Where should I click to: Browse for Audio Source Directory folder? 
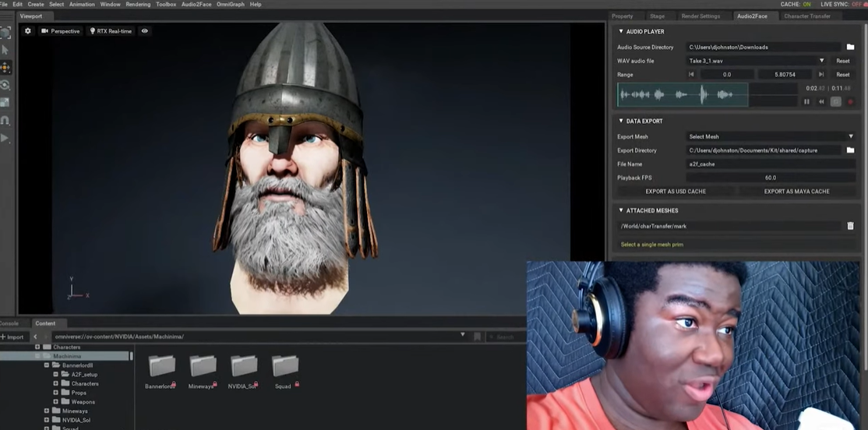click(850, 48)
